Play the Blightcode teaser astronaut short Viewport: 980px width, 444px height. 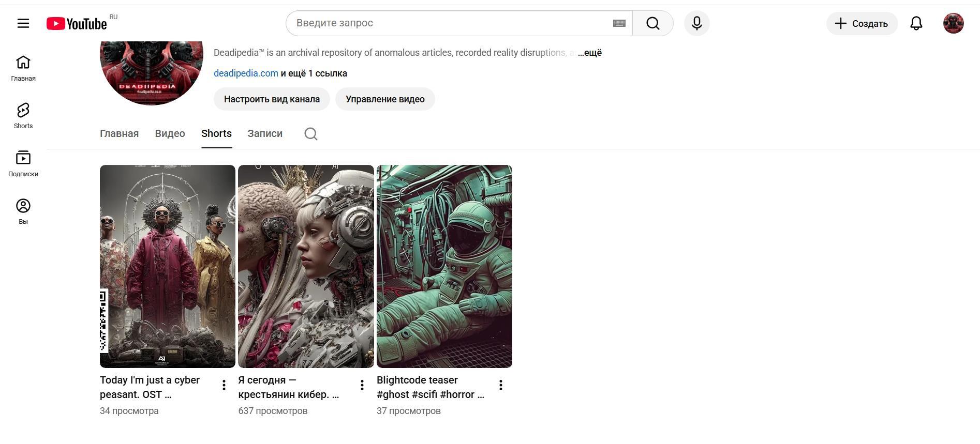tap(444, 266)
